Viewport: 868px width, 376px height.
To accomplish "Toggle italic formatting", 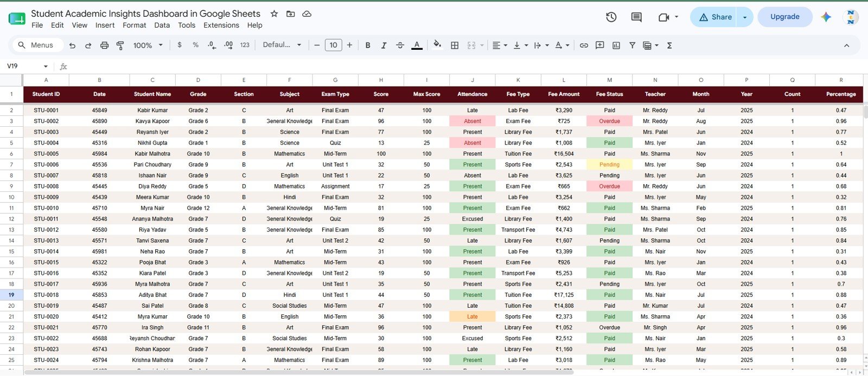I will click(384, 46).
